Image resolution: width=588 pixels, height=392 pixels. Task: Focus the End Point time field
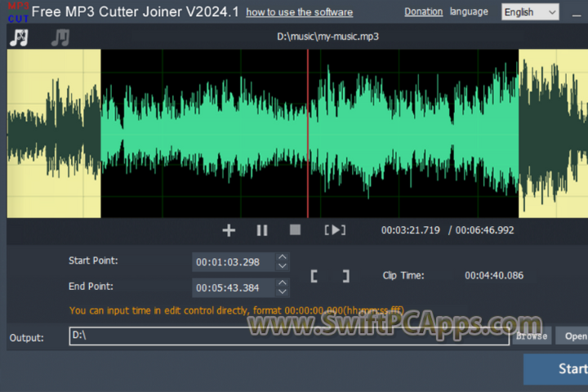tap(234, 287)
